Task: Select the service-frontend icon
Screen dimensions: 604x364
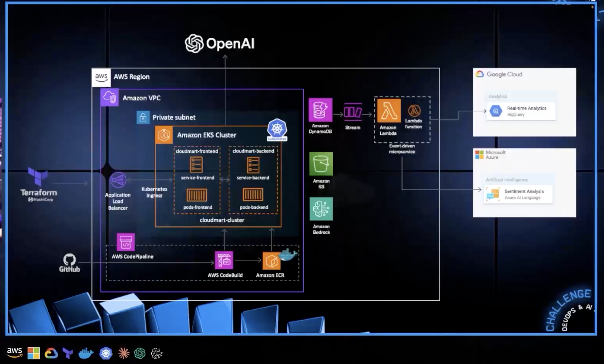Action: click(x=196, y=165)
